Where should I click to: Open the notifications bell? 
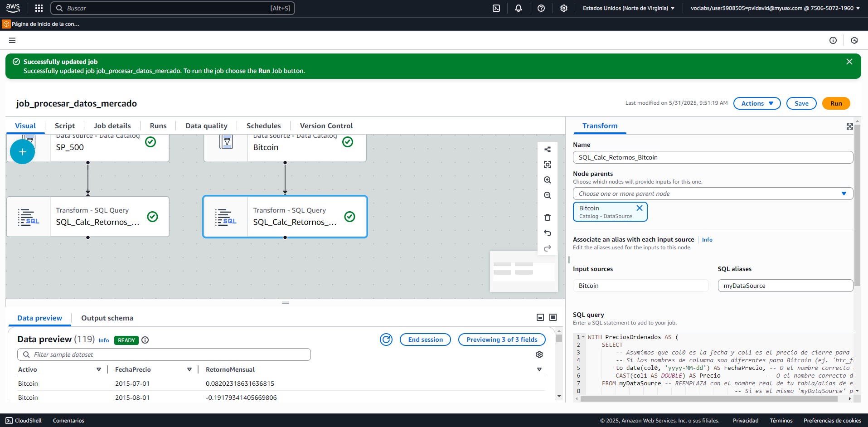tap(519, 8)
